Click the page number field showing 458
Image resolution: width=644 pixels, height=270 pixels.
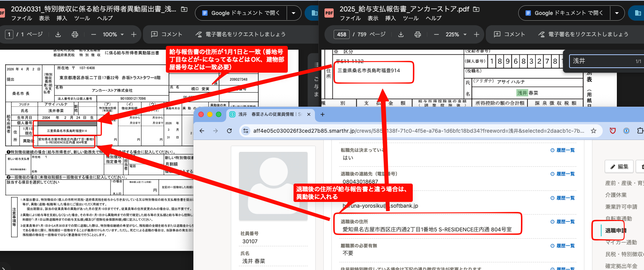click(342, 34)
